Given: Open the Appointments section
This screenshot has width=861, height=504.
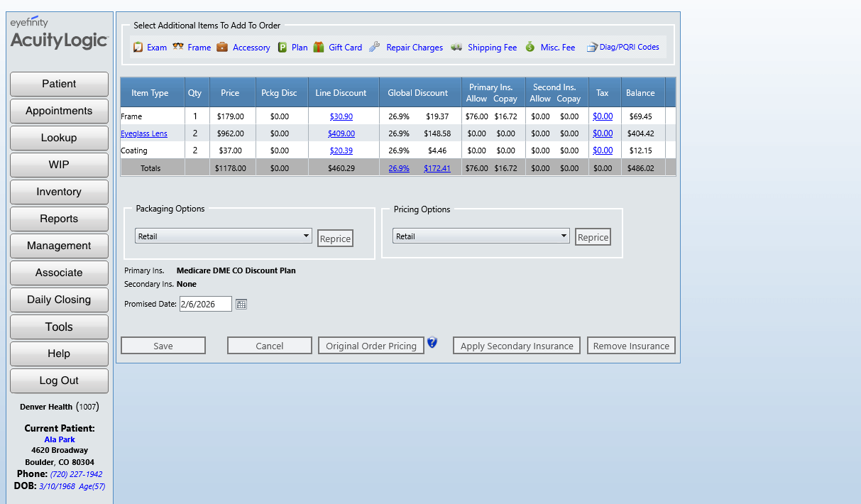Looking at the screenshot, I should [x=59, y=111].
